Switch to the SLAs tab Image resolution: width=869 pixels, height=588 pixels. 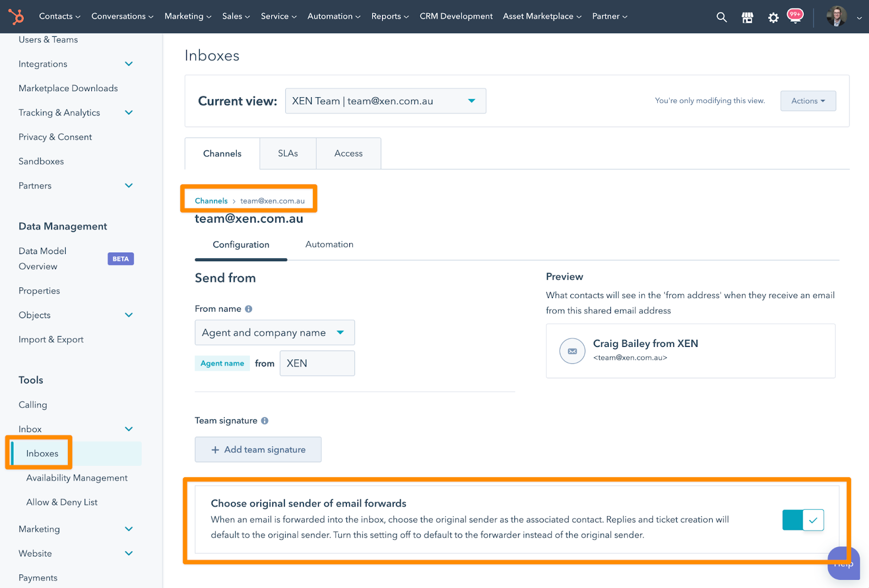(x=288, y=154)
